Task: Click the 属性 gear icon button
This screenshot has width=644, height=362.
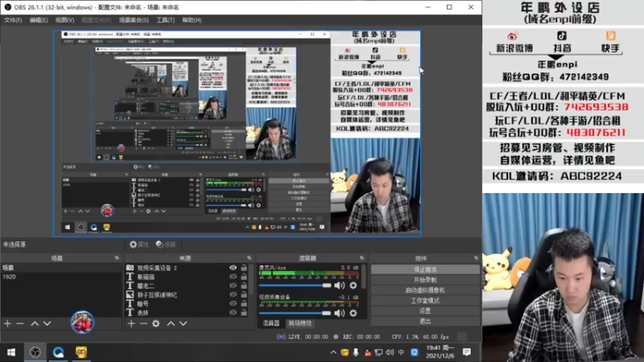Action: [x=138, y=245]
